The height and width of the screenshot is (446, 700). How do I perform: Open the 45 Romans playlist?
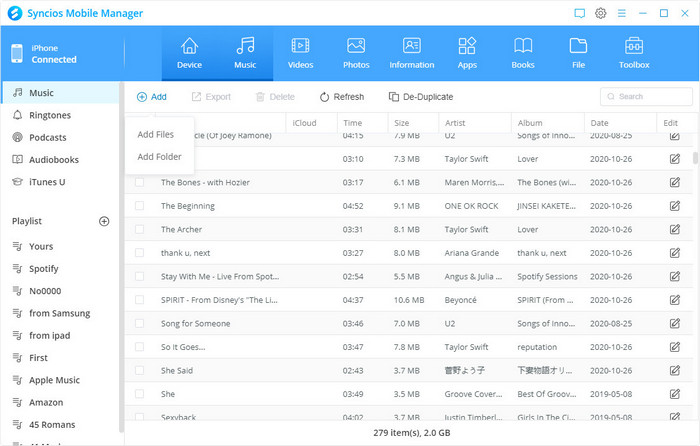coord(61,425)
